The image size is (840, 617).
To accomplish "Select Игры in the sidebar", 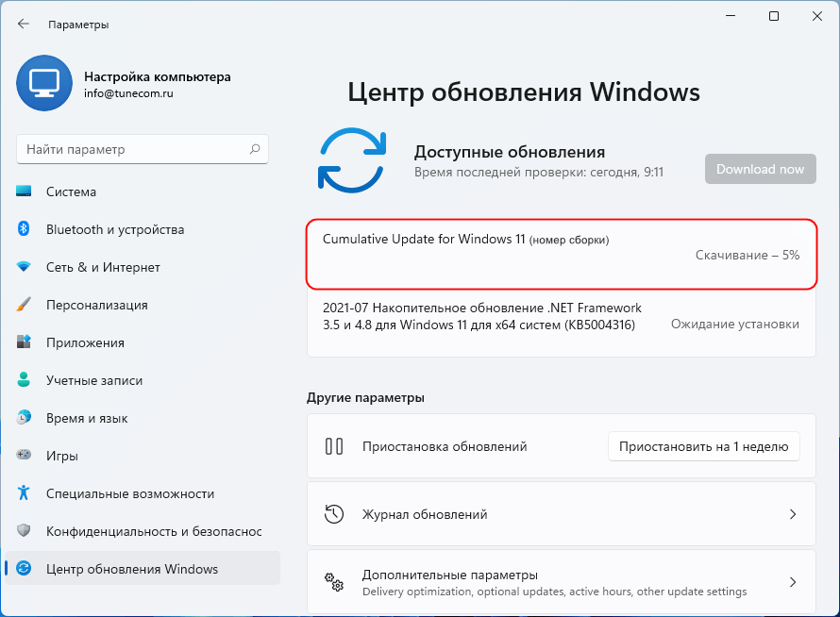I will click(x=142, y=456).
